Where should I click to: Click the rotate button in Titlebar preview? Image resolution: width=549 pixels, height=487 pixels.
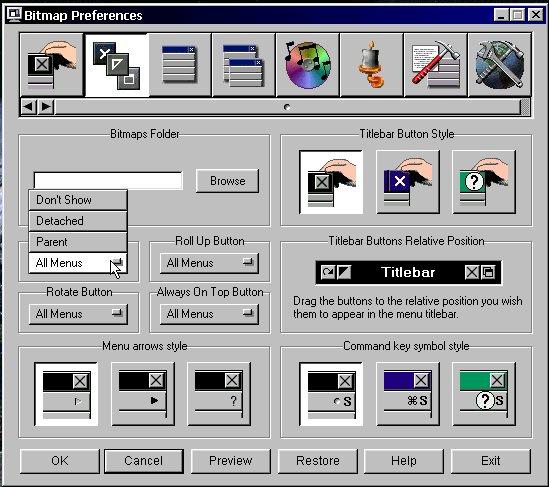(x=328, y=272)
